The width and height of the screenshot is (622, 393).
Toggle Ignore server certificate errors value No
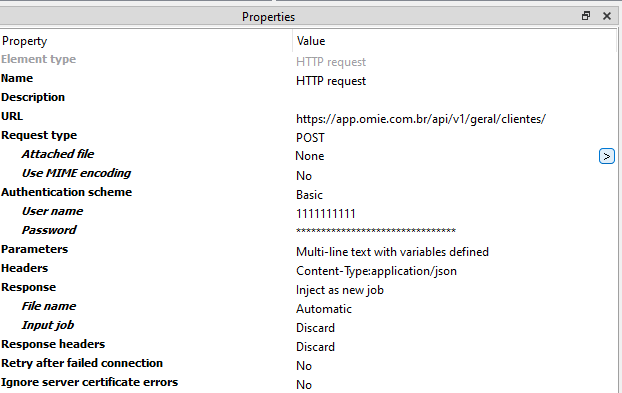point(304,385)
